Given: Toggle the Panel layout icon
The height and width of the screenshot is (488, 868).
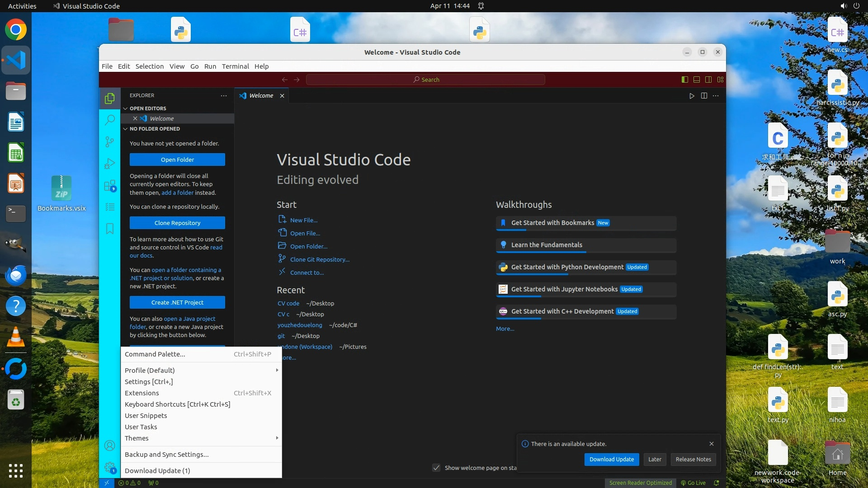Looking at the screenshot, I should [697, 80].
